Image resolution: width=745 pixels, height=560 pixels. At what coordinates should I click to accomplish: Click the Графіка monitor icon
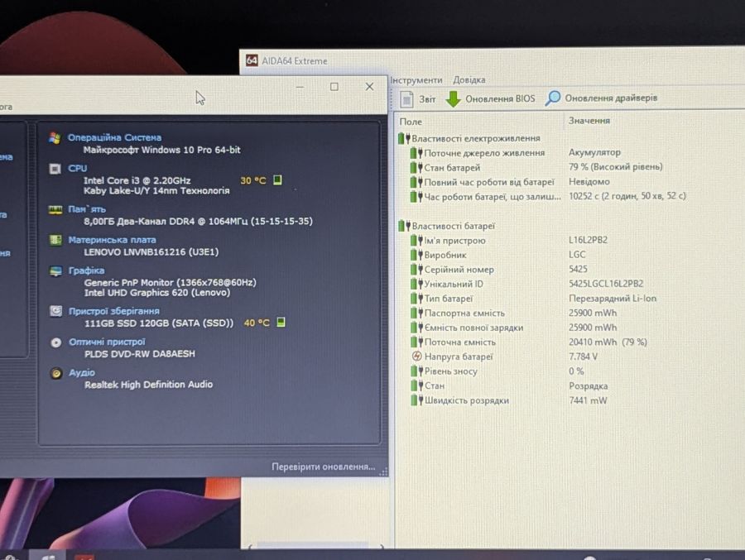point(55,271)
